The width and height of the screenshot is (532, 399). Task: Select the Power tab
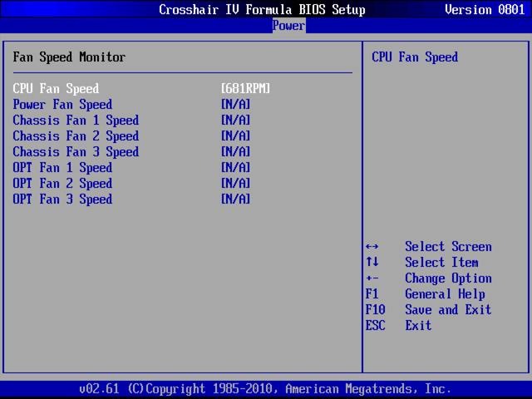click(x=288, y=26)
